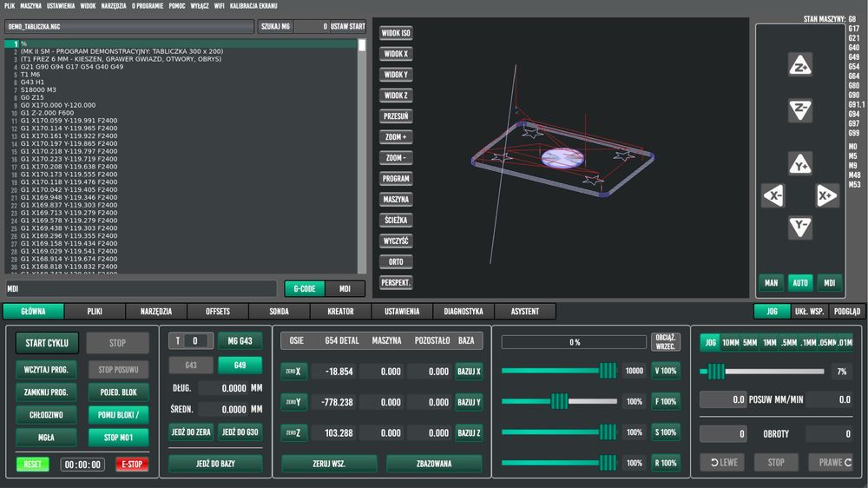The image size is (868, 488).
Task: Switch to the OFFSETS tab
Action: pyautogui.click(x=218, y=312)
